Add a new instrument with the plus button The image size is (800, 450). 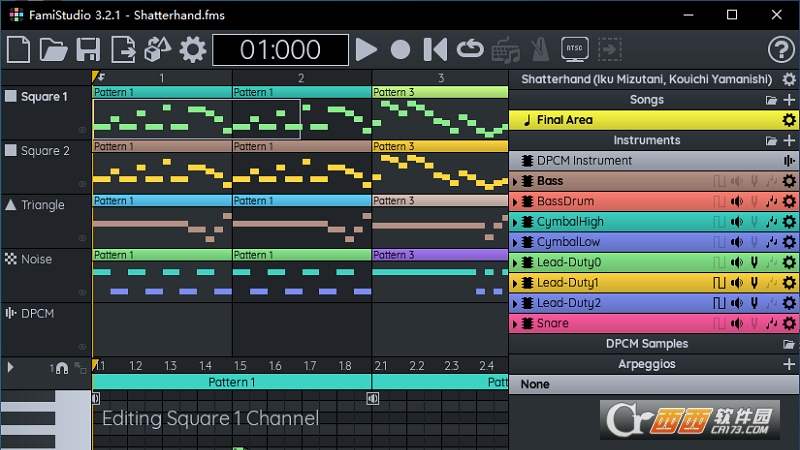pyautogui.click(x=789, y=141)
